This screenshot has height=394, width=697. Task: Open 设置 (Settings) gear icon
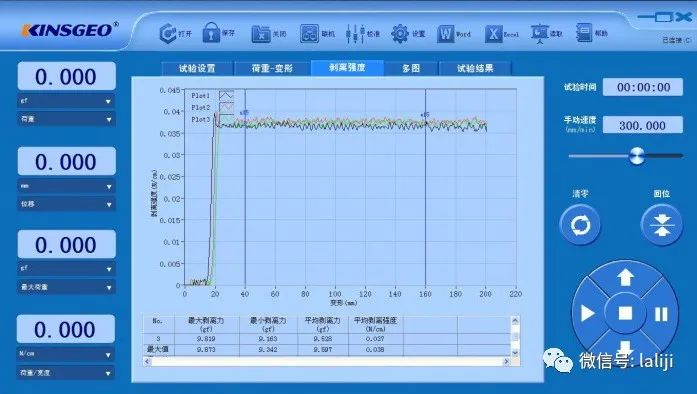400,34
